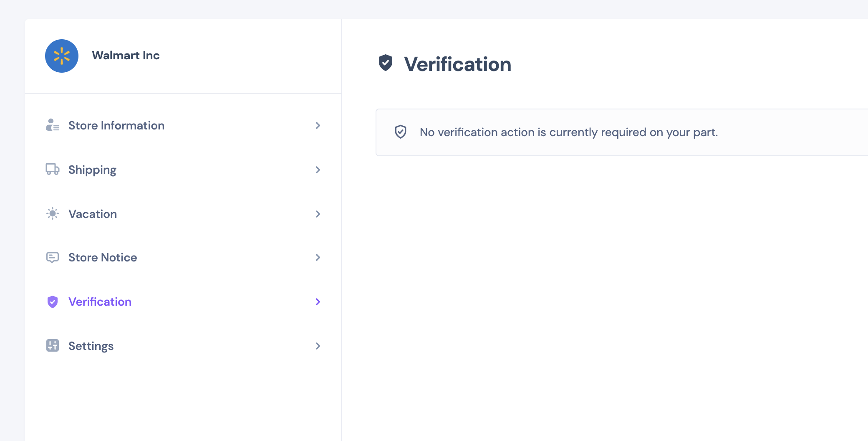
Task: Click the shield icon beside the Verification heading
Action: click(386, 64)
